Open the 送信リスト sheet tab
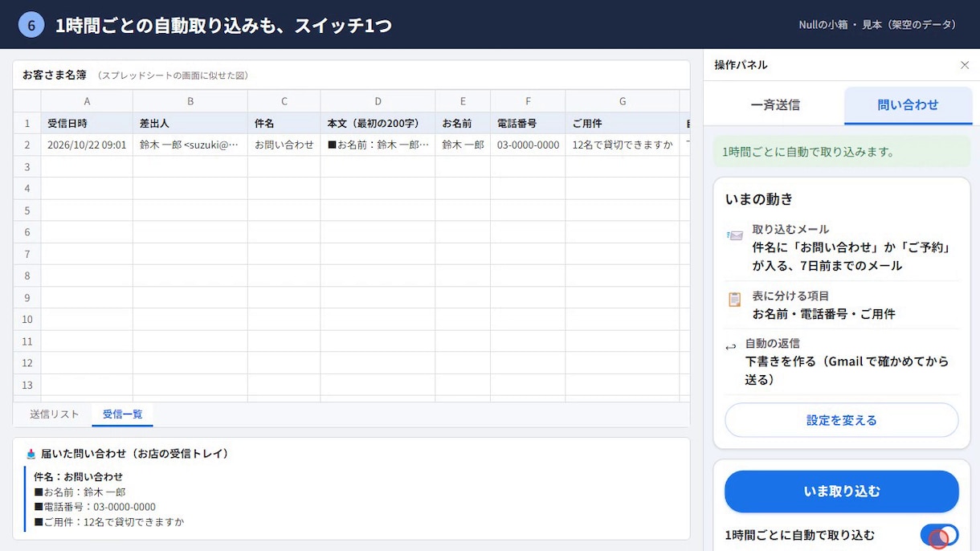The height and width of the screenshot is (551, 980). coord(55,414)
